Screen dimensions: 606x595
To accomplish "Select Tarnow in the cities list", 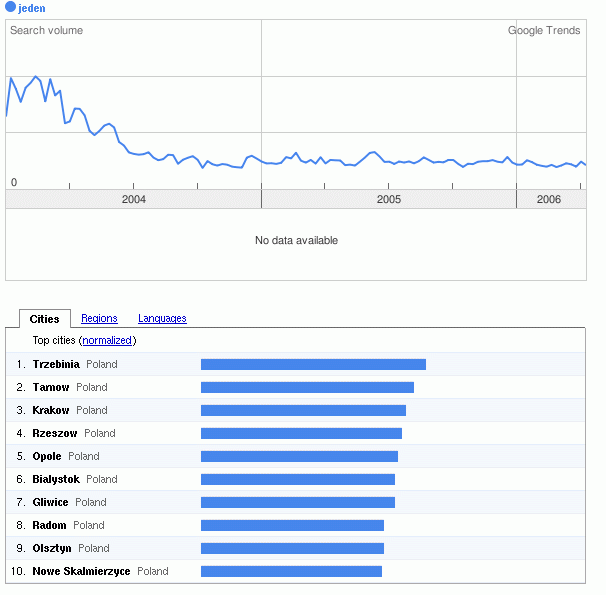I will pos(51,387).
